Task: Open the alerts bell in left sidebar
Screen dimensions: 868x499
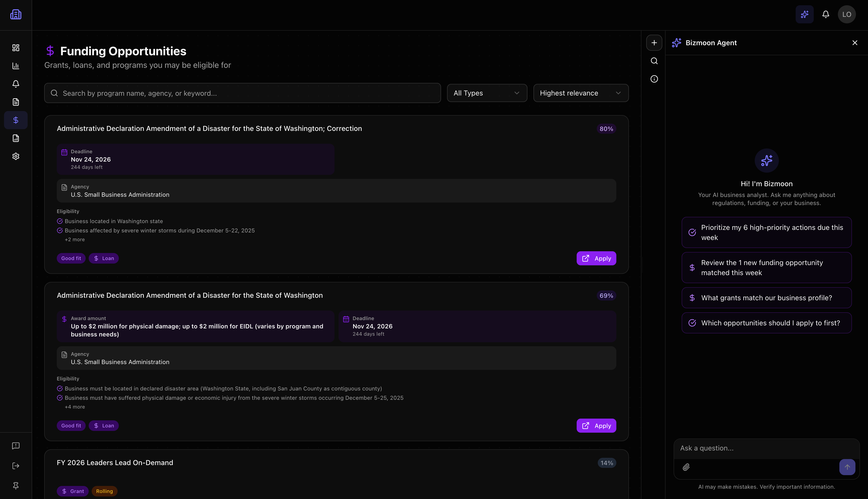Action: point(16,84)
